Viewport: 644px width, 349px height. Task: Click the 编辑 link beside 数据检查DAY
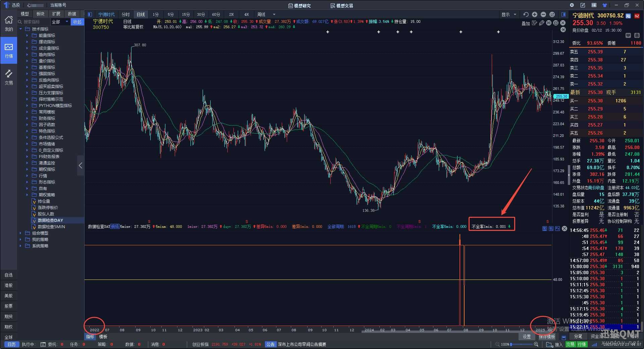(115, 227)
